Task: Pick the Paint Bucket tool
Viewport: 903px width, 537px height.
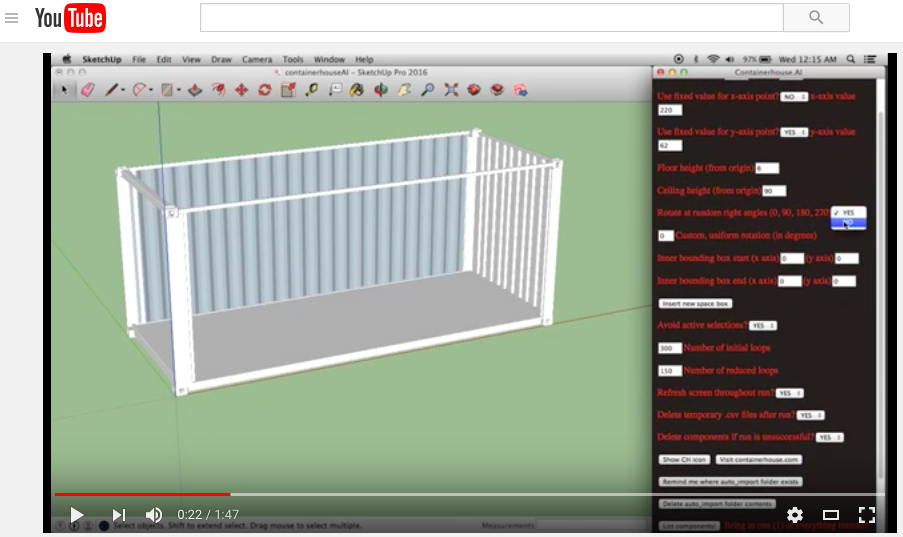Action: 357,90
